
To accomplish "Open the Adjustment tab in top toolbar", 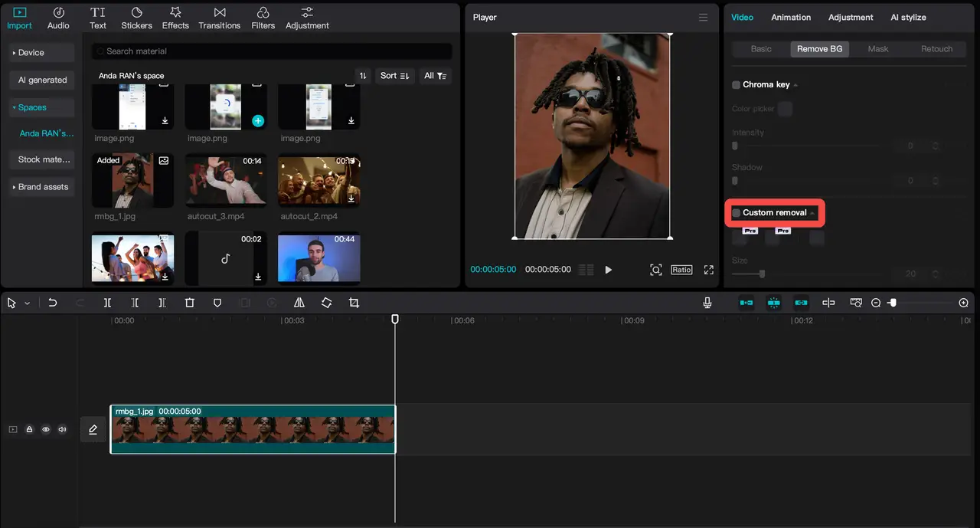I will click(x=307, y=18).
